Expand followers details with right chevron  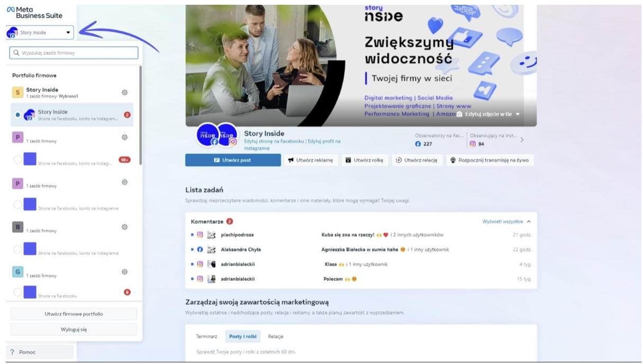coord(522,140)
